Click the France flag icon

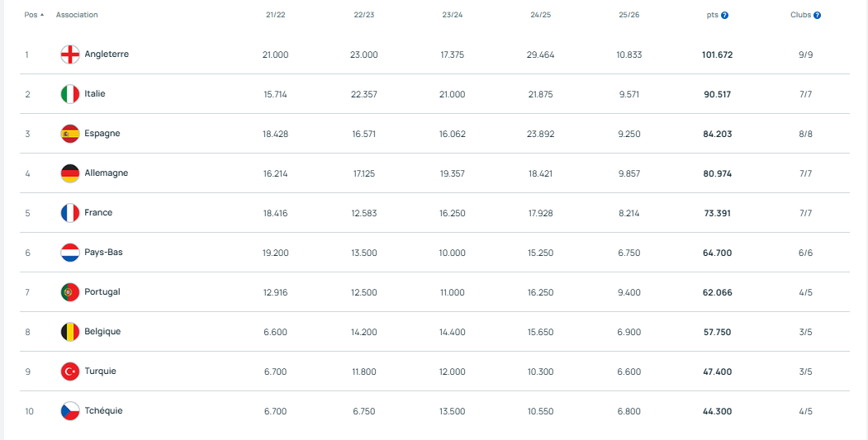click(70, 213)
